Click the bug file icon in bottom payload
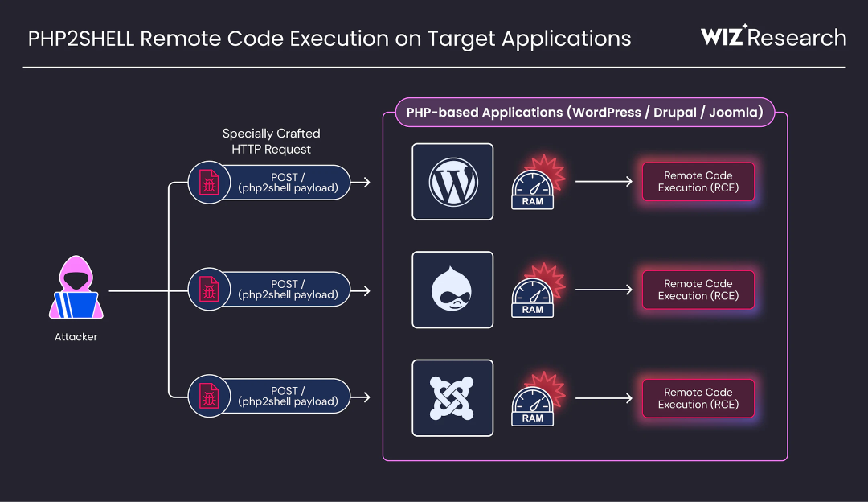868x502 pixels. pyautogui.click(x=209, y=396)
